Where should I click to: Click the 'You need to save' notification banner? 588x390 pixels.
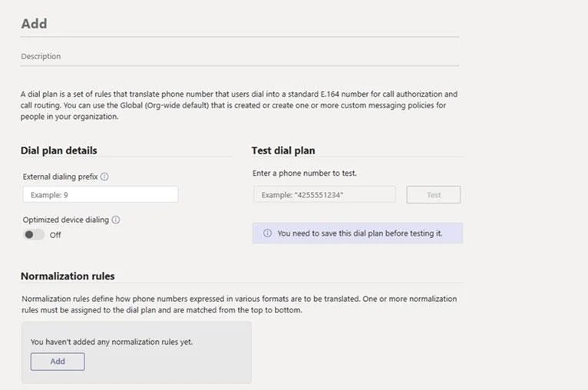pyautogui.click(x=358, y=233)
